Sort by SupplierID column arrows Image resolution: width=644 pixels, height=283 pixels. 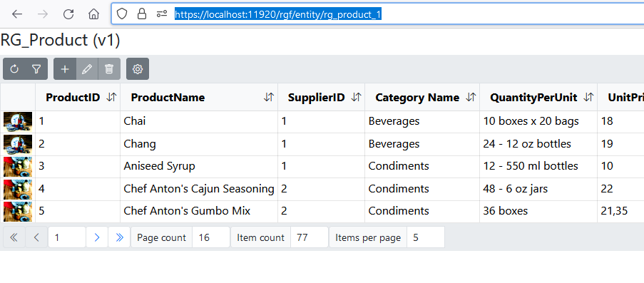coord(357,98)
